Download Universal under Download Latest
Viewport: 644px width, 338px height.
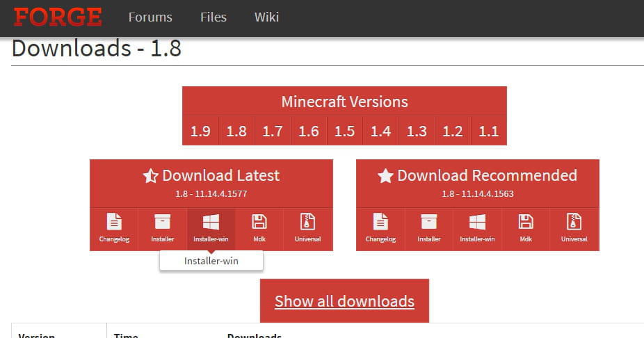click(307, 230)
